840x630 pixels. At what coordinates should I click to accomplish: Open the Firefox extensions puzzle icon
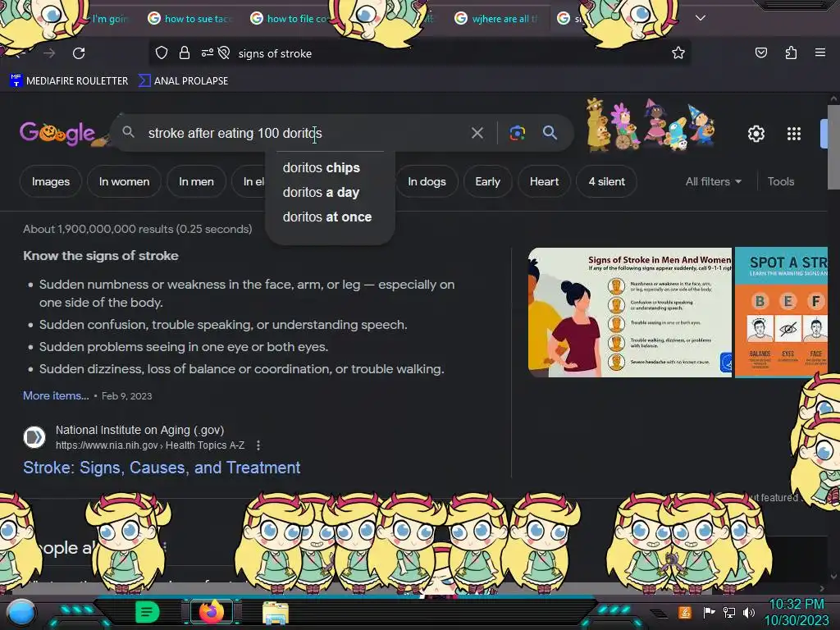(791, 52)
